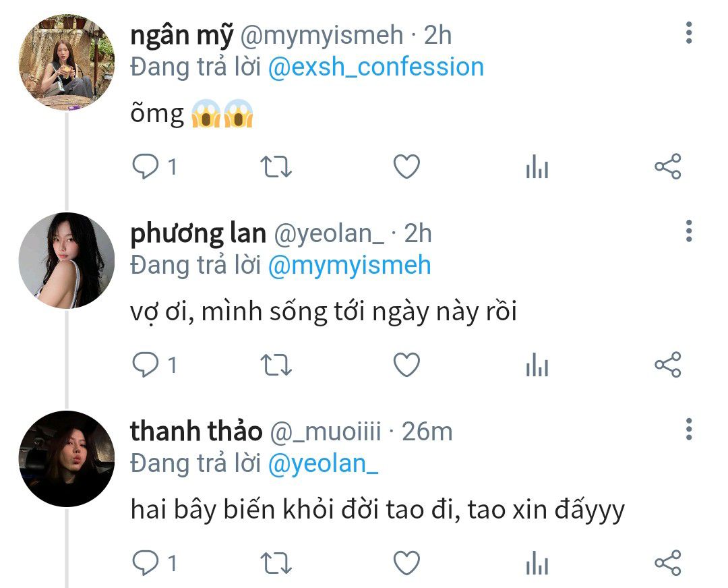View analytics on thanh thảo's tweet
The height and width of the screenshot is (588, 728).
[537, 563]
